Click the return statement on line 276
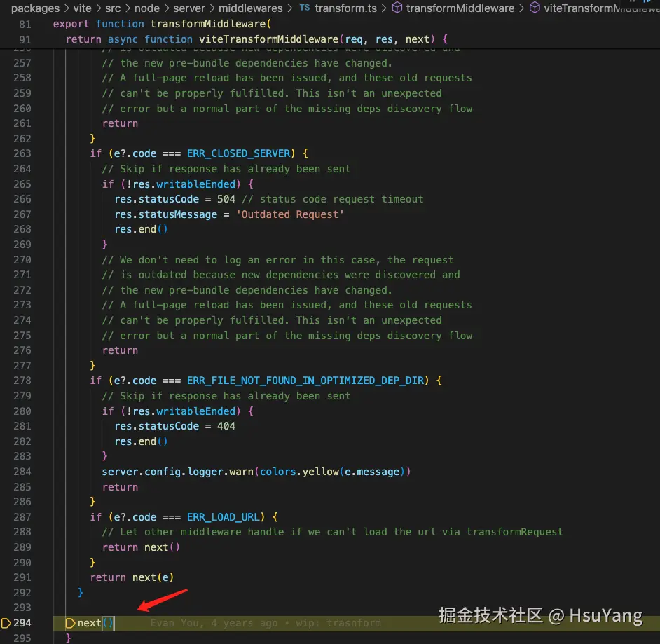 pyautogui.click(x=120, y=350)
